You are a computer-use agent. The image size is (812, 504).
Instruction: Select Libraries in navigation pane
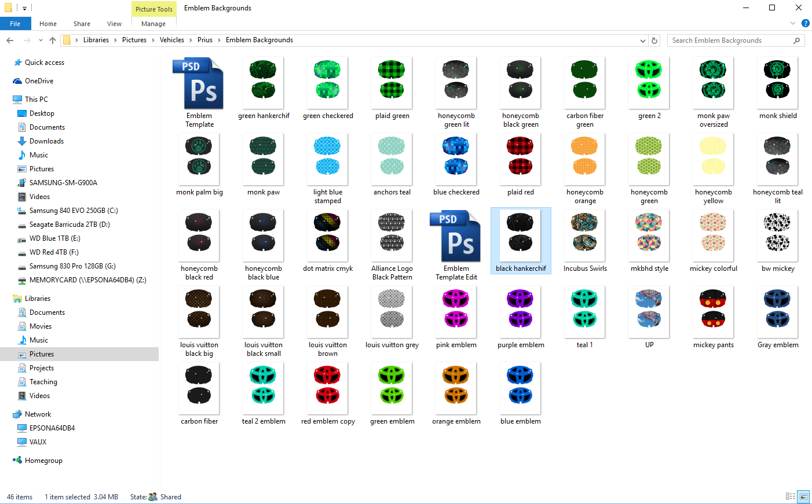click(38, 299)
